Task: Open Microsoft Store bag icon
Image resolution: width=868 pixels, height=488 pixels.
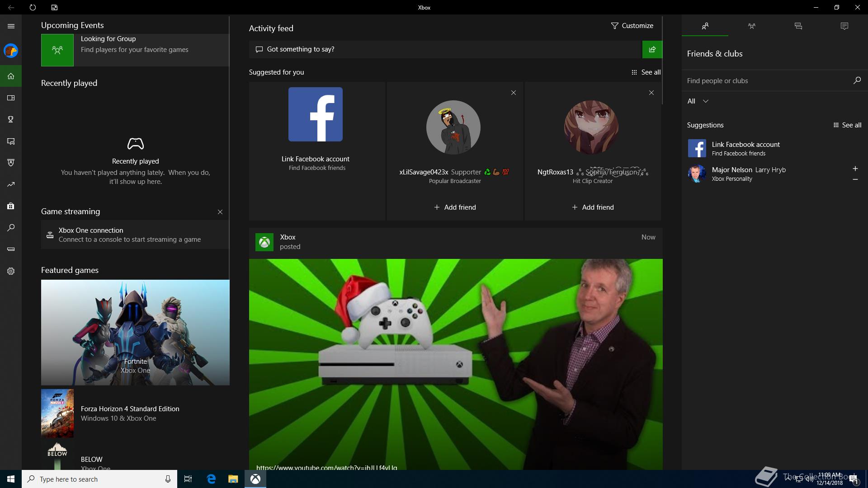Action: coord(11,206)
